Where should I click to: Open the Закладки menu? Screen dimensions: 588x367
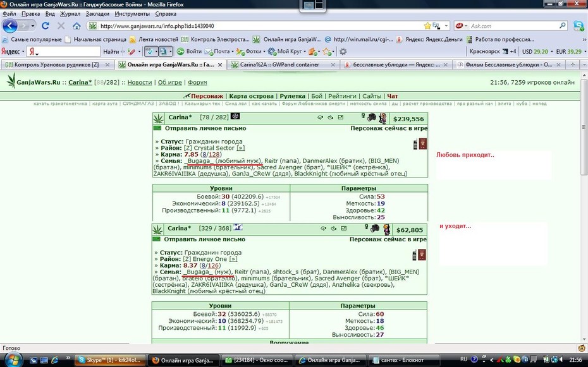pyautogui.click(x=97, y=14)
